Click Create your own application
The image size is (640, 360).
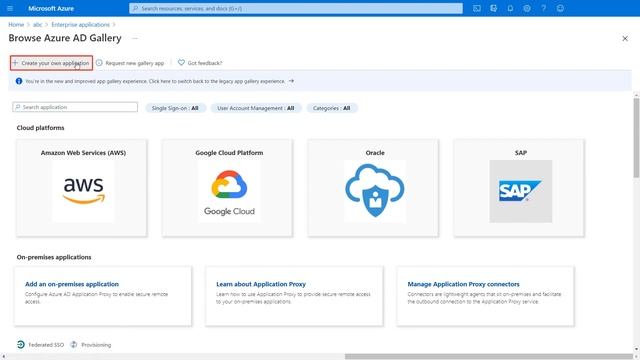(x=51, y=63)
